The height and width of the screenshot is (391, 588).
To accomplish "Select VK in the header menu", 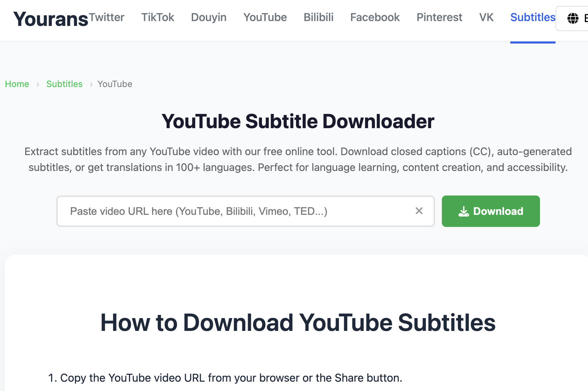I will [x=486, y=17].
